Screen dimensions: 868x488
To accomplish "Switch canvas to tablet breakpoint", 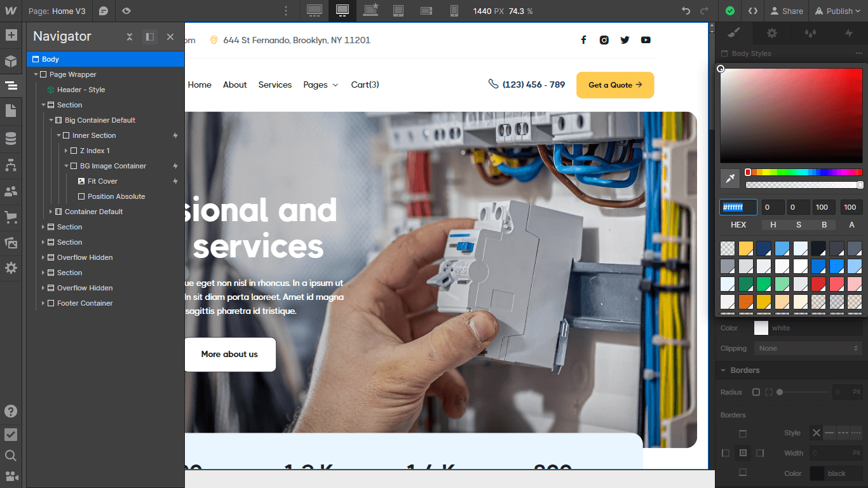I will (x=398, y=11).
